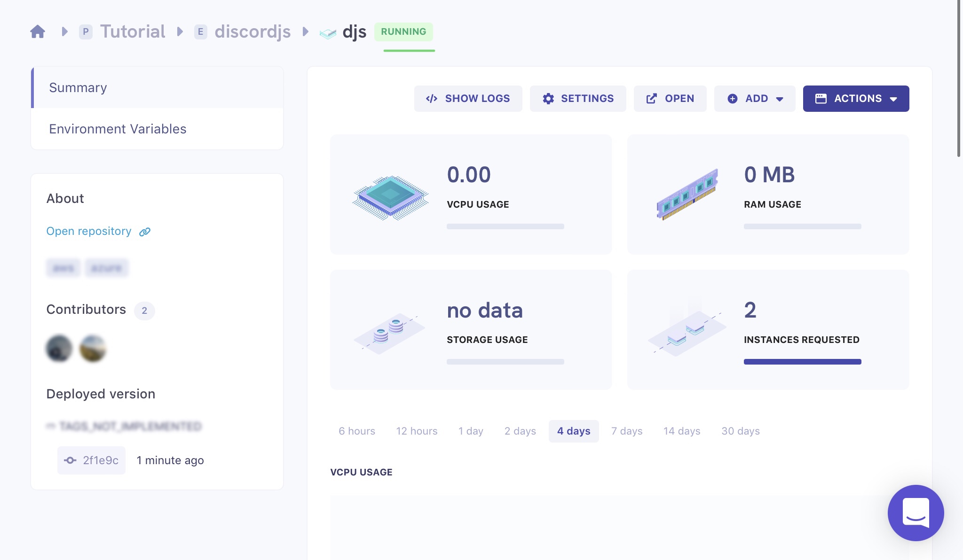
Task: Click the SHOW LOGS button
Action: (x=468, y=99)
